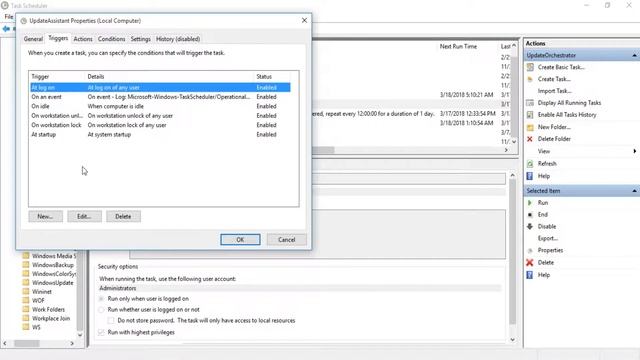The width and height of the screenshot is (640, 360).
Task: Click the New... trigger button
Action: point(45,216)
